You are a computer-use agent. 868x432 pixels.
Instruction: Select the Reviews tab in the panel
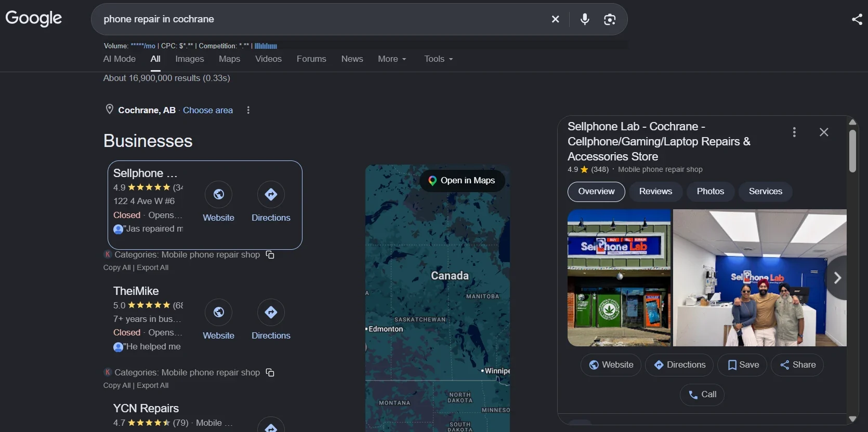(655, 192)
